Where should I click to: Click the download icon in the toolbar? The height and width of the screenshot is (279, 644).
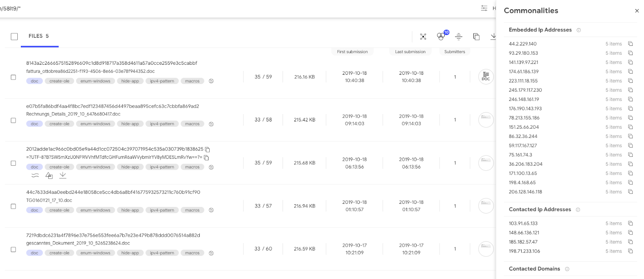tap(493, 37)
